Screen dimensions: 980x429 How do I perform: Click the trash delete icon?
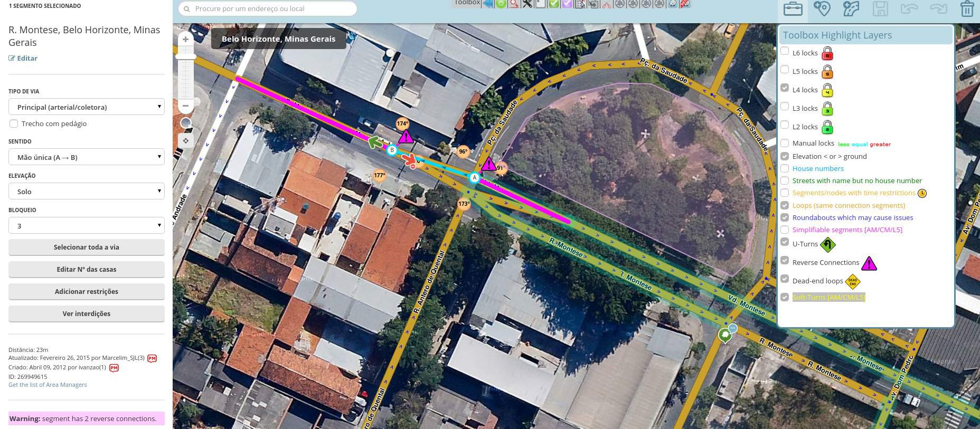[967, 9]
